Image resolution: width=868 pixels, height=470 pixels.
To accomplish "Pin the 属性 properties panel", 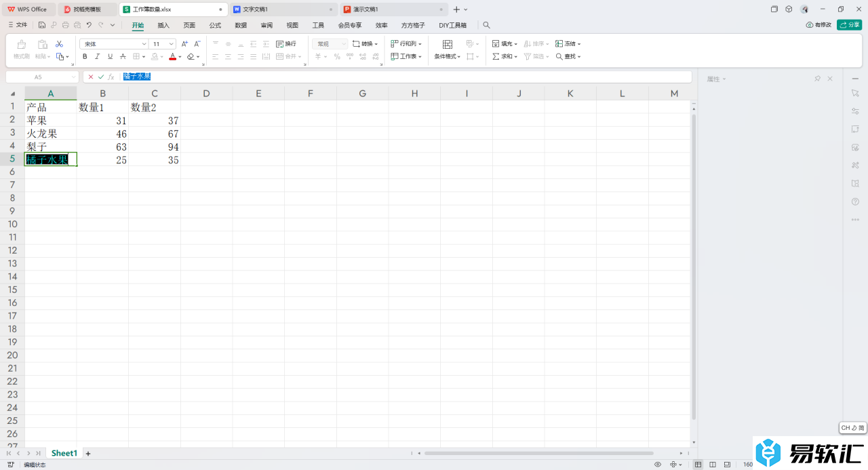I will pyautogui.click(x=818, y=79).
